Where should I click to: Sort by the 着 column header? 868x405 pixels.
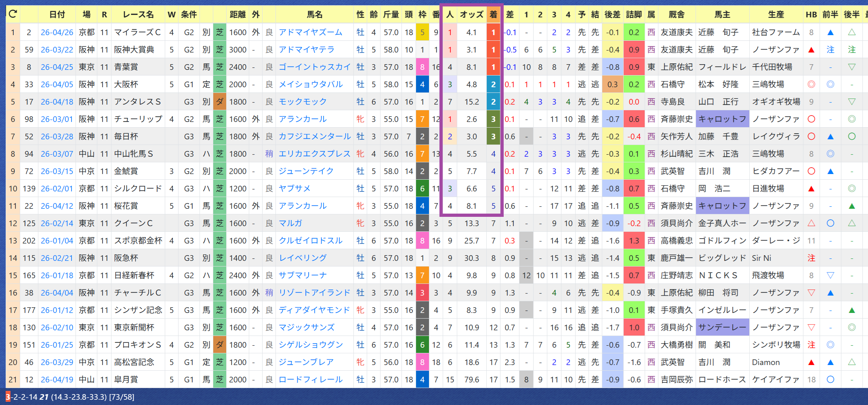coord(493,15)
